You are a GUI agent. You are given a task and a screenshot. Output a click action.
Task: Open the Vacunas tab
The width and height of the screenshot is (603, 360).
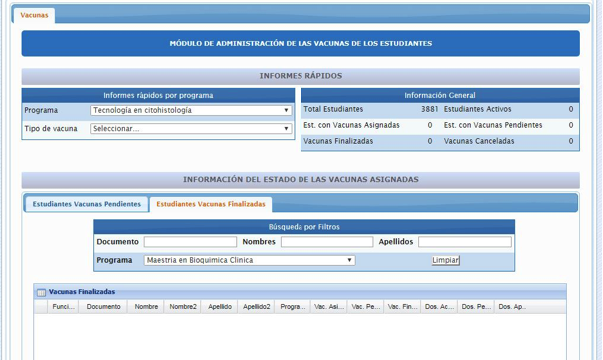pos(34,15)
